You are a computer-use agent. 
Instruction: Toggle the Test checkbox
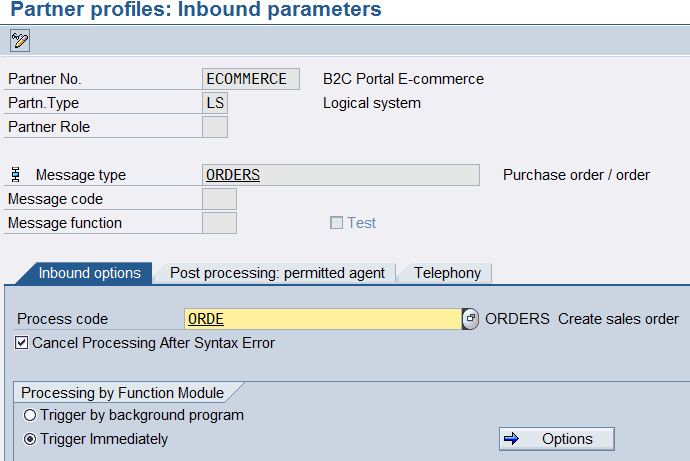[x=337, y=223]
